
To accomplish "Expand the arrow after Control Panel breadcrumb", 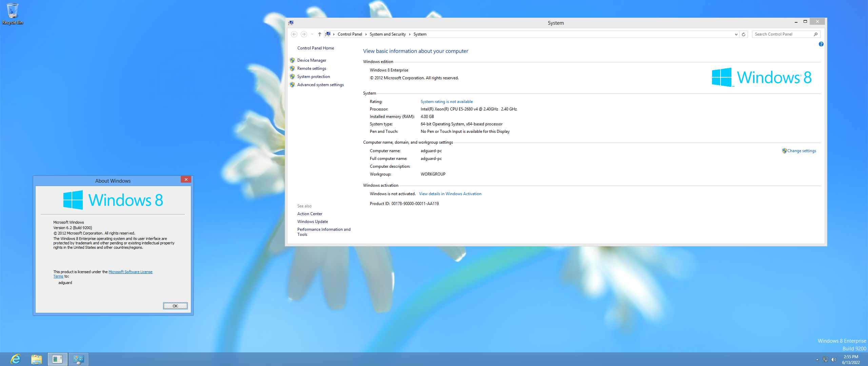I will click(x=366, y=34).
